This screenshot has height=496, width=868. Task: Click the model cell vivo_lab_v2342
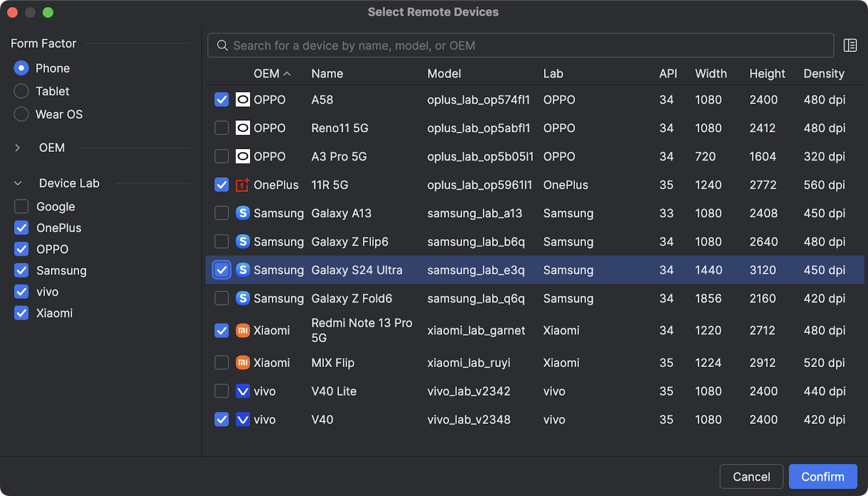pyautogui.click(x=469, y=391)
